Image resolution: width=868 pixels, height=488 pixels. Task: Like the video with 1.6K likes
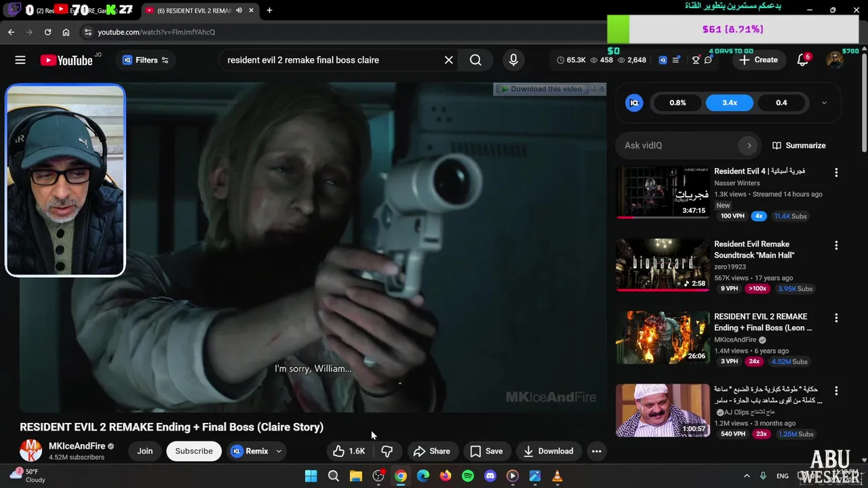coord(349,451)
